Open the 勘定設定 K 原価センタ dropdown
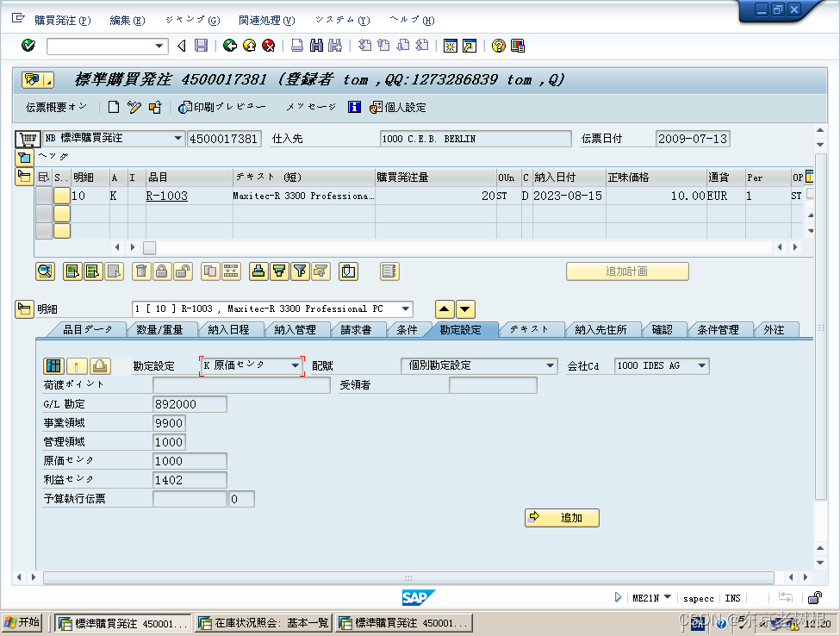The image size is (840, 636). click(x=296, y=365)
